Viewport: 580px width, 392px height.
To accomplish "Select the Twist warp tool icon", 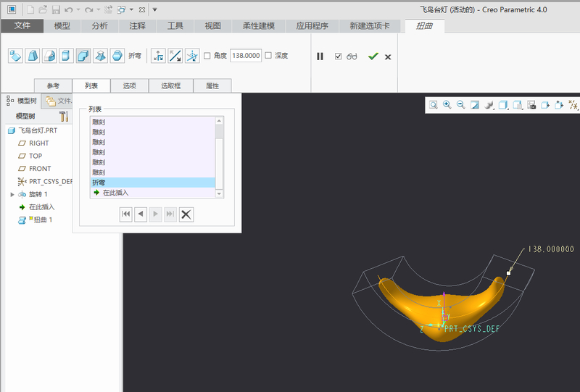I will [x=100, y=56].
